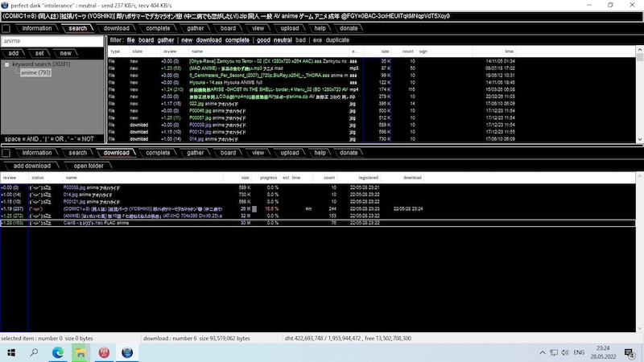Click the Perfect Dark icon in the taskbar

(x=128, y=352)
